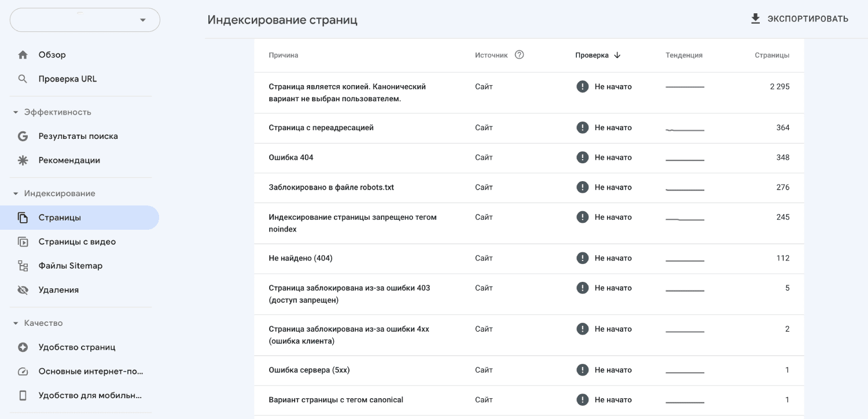
Task: Collapse the Качество section
Action: [16, 324]
